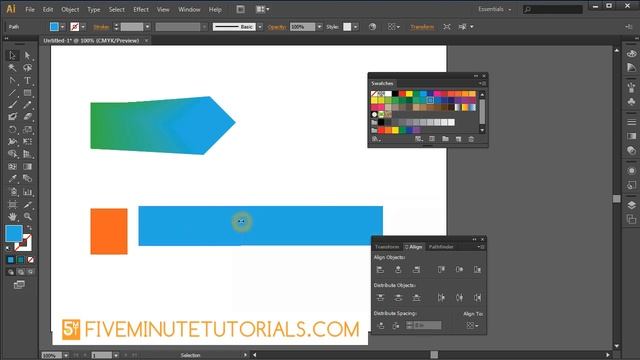Screen dimensions: 640x360
Task: Open stroke weight dropdown
Action: click(147, 27)
